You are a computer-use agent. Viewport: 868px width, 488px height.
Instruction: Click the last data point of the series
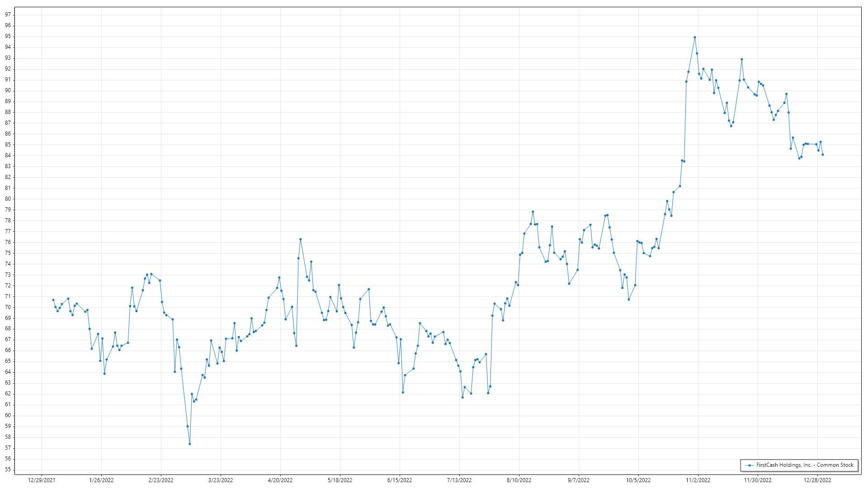[x=823, y=155]
